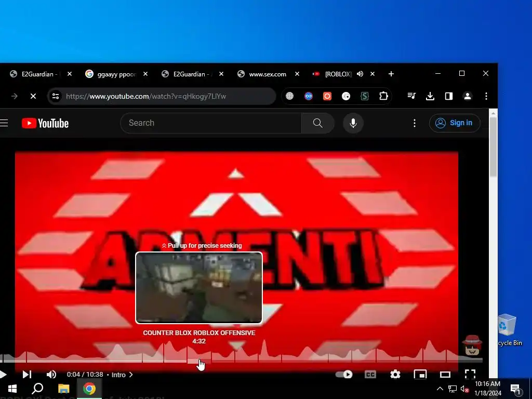The image size is (532, 399).
Task: Open the Chrome profile menu
Action: tap(467, 96)
